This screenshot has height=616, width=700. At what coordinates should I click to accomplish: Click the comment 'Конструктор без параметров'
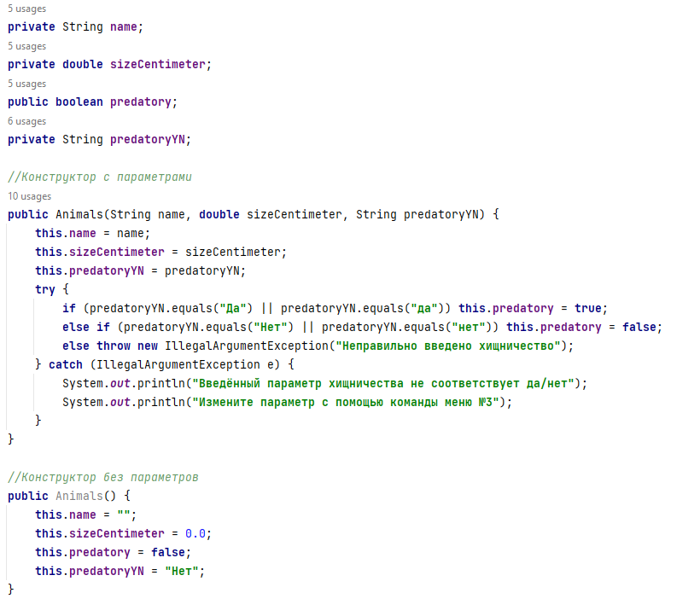(x=102, y=477)
